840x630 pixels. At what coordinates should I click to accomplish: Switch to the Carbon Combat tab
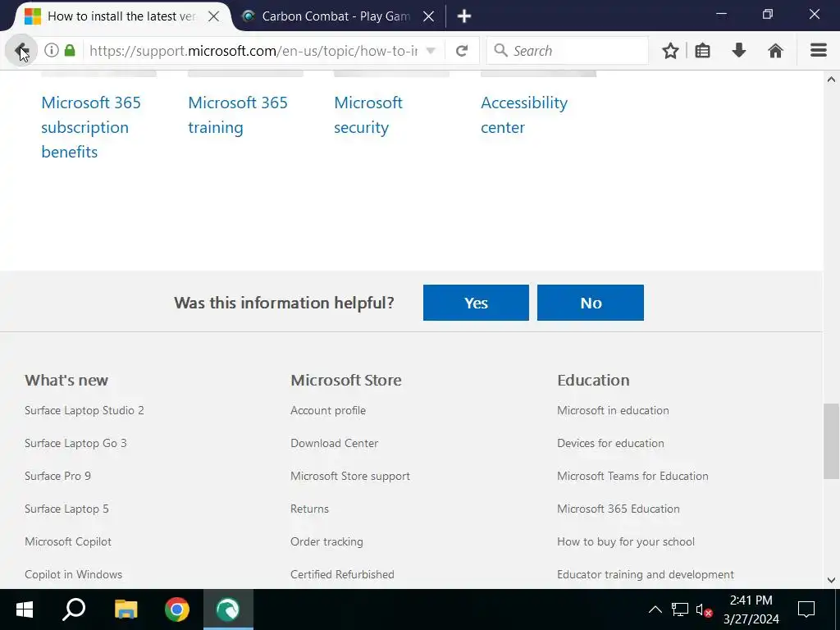pyautogui.click(x=336, y=16)
